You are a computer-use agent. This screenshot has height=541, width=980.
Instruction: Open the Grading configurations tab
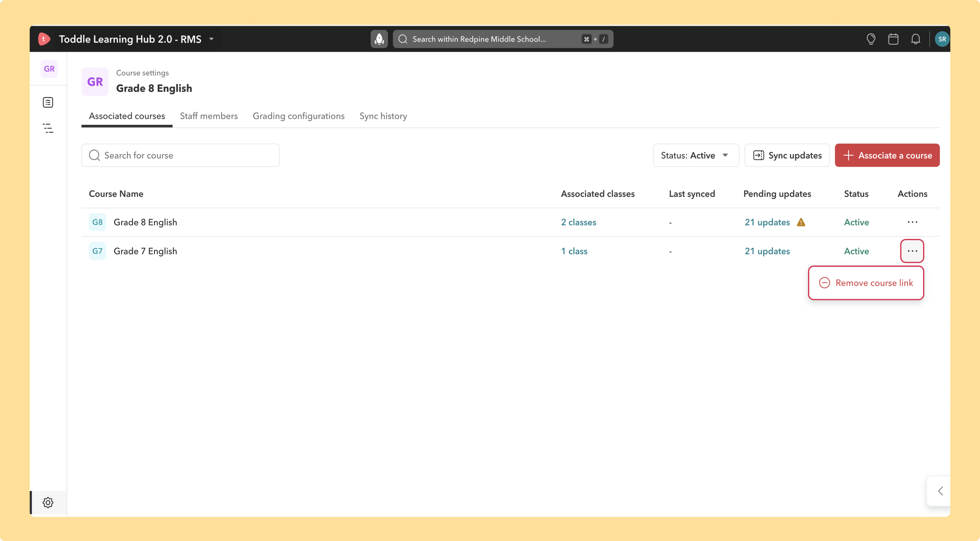299,116
